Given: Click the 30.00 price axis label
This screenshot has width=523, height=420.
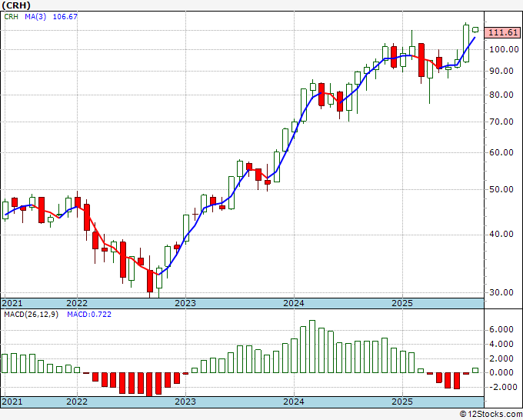Looking at the screenshot, I should 501,292.
